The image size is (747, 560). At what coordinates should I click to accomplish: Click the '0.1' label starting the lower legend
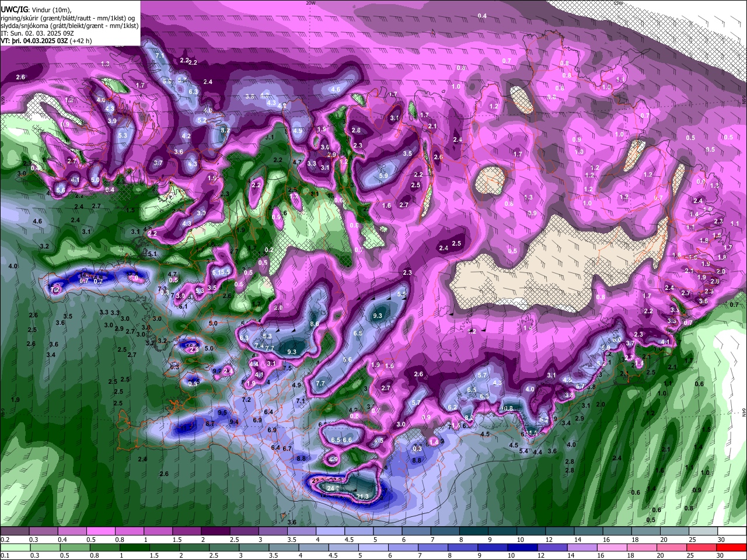5,556
